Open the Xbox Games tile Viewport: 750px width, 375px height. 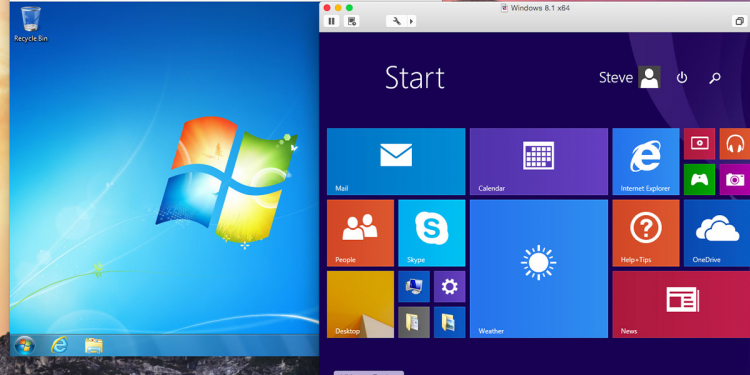pyautogui.click(x=699, y=179)
